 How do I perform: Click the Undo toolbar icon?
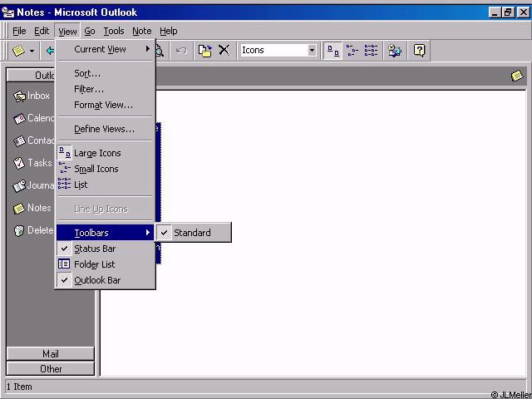pyautogui.click(x=181, y=51)
